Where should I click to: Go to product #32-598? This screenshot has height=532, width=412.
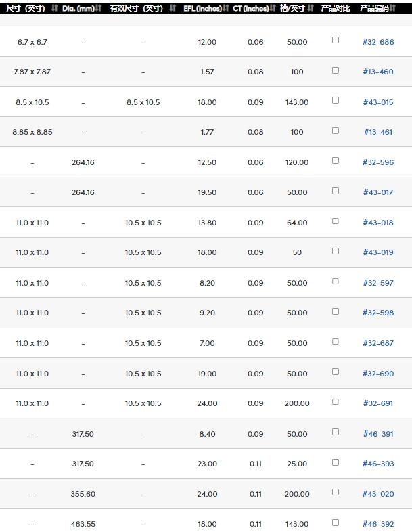(378, 313)
